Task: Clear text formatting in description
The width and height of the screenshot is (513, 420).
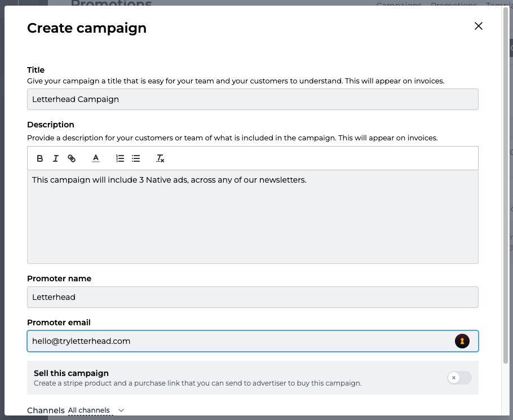Action: click(x=160, y=158)
